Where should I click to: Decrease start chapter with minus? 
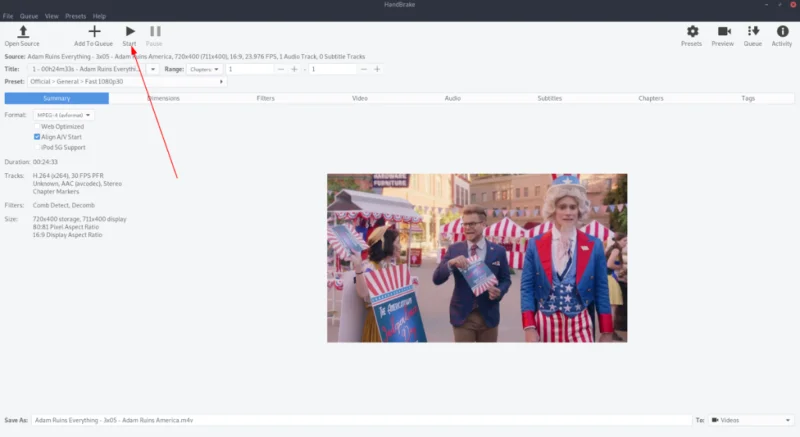[281, 69]
